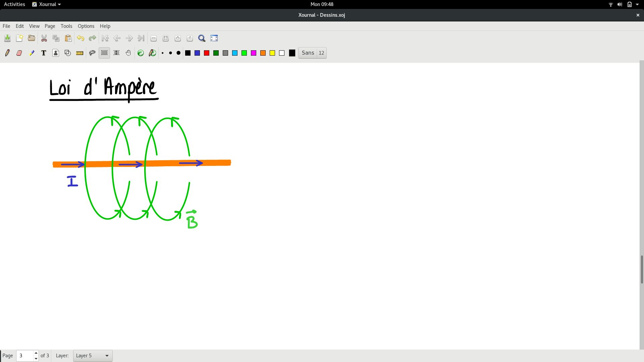The height and width of the screenshot is (362, 644).
Task: Click the Undo arrow icon
Action: coord(80,38)
